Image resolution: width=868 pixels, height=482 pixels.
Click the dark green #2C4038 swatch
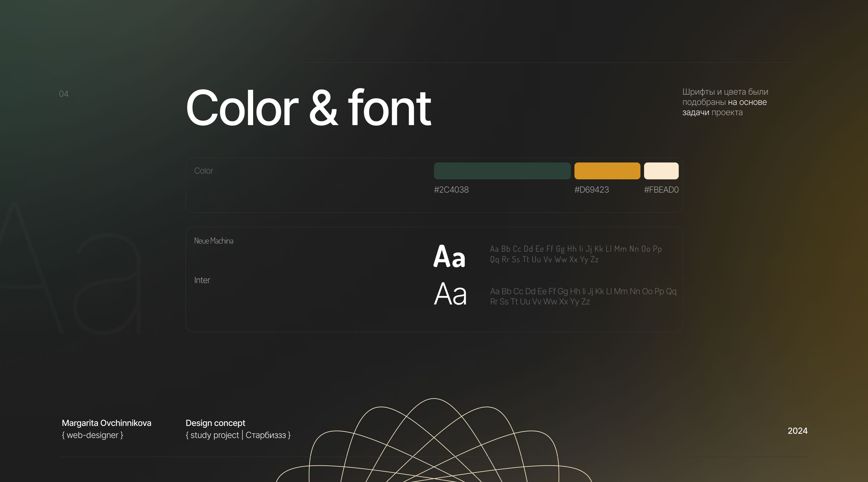coord(502,171)
